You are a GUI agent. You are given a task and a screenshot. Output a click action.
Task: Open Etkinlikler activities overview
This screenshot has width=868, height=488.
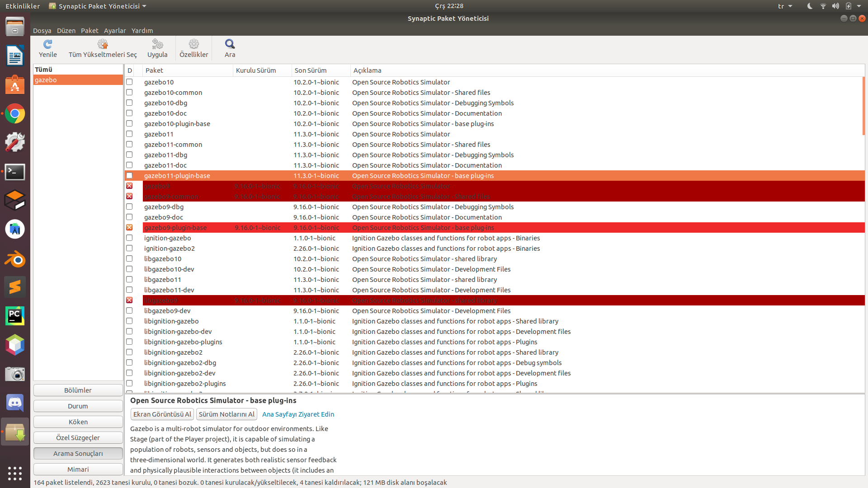point(23,6)
